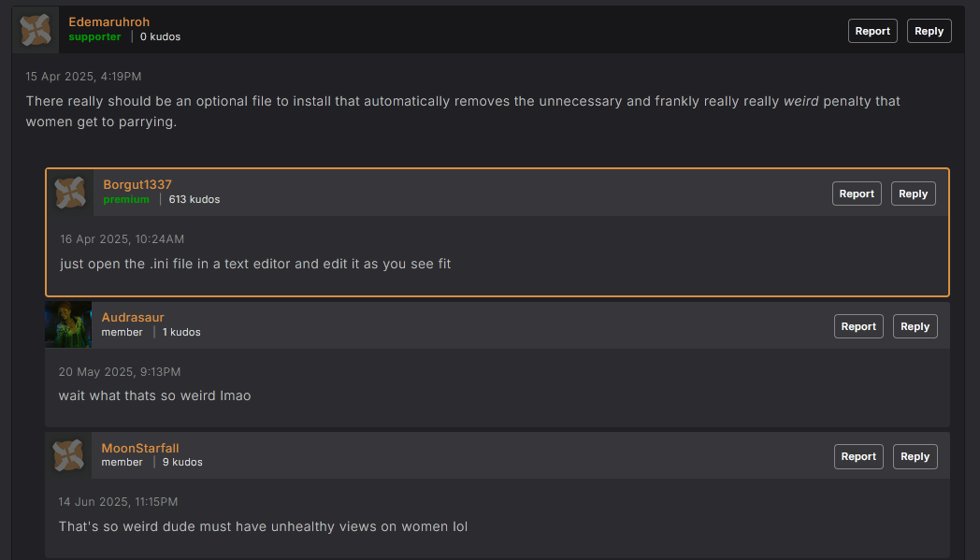
Task: Reply to Edemaruhroh's comment
Action: 929,31
